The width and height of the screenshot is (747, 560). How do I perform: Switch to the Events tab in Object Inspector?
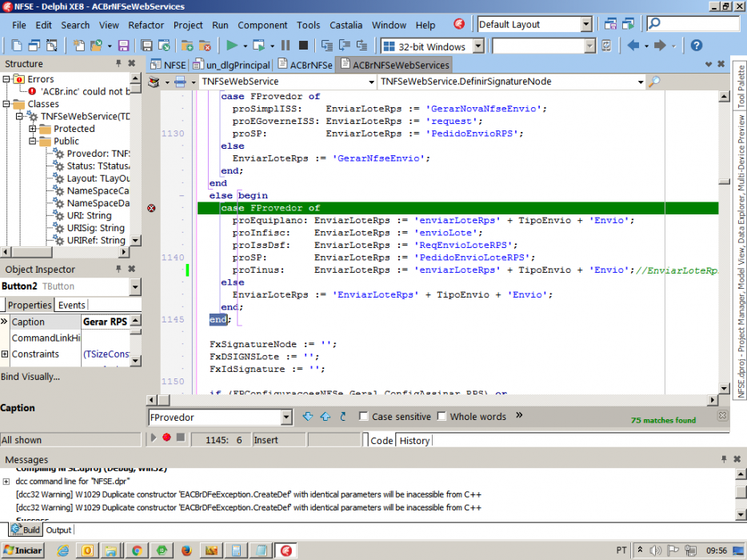point(71,305)
